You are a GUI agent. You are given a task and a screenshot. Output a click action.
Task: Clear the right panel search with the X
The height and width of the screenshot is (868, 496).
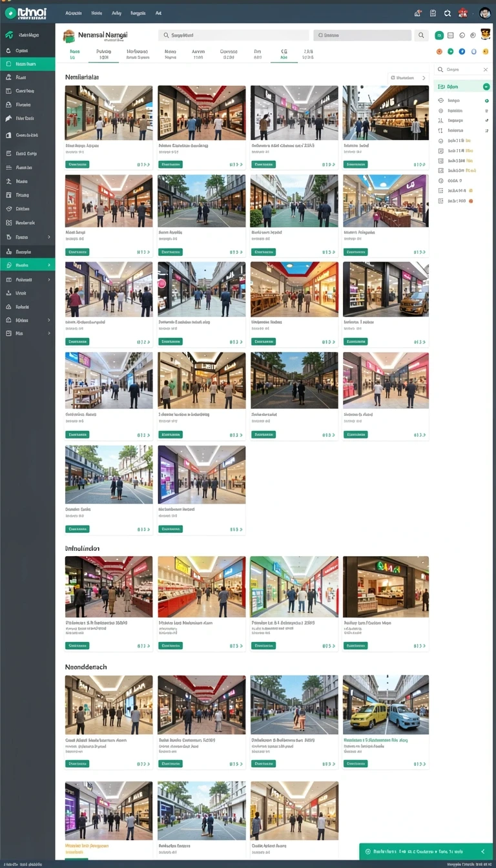click(486, 69)
